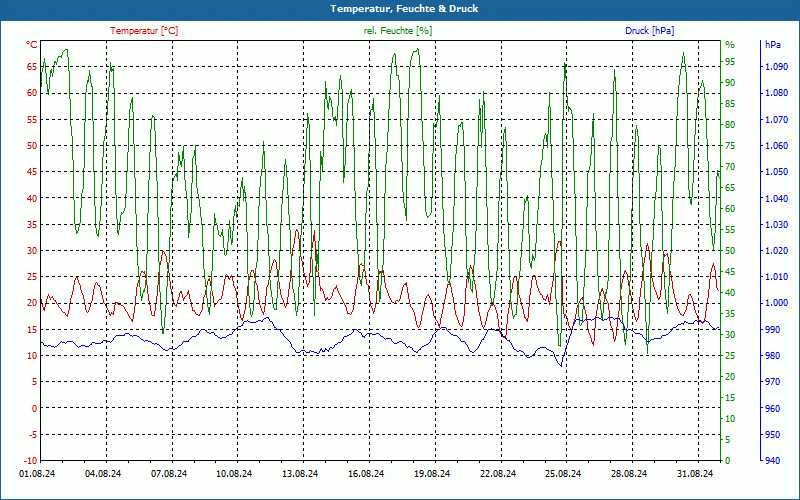The width and height of the screenshot is (800, 500).
Task: Click the "990" pressure axis value
Action: click(772, 330)
